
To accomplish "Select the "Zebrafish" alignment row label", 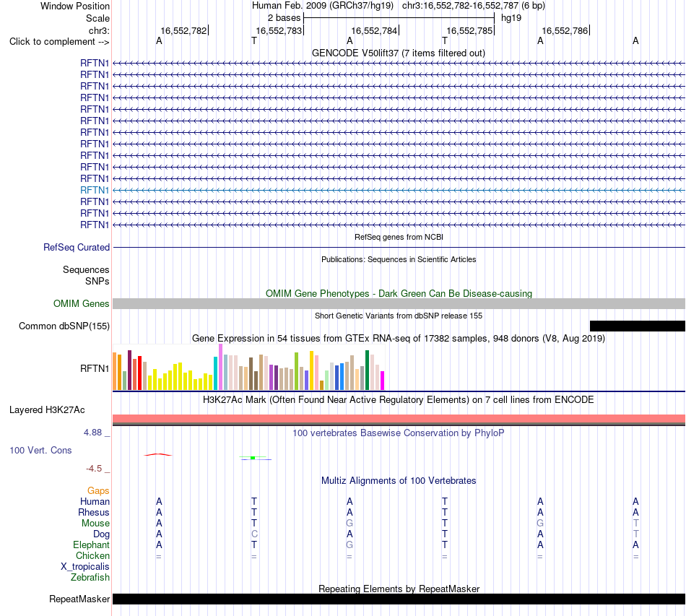I will click(x=90, y=578).
